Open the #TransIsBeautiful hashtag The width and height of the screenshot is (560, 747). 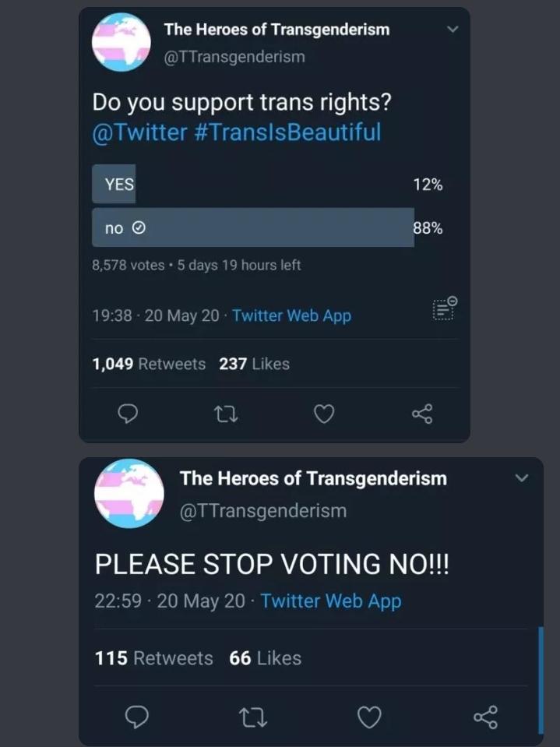coord(287,132)
